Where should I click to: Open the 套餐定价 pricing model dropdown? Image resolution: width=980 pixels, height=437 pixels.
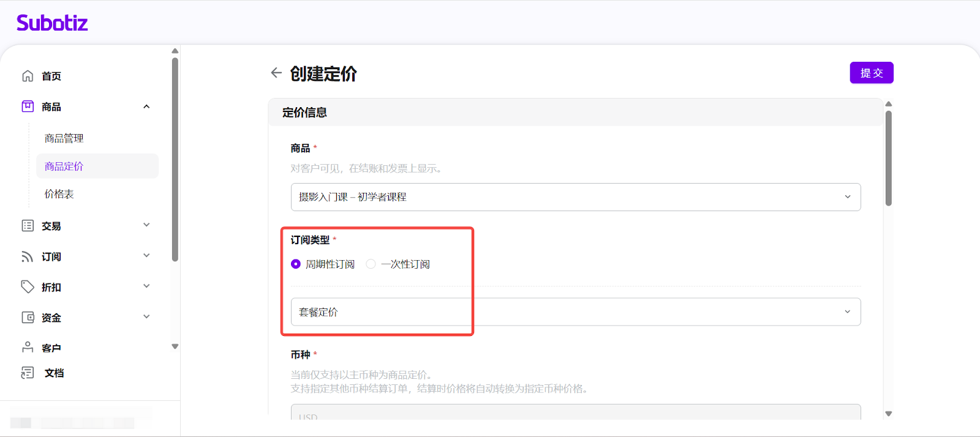(575, 312)
